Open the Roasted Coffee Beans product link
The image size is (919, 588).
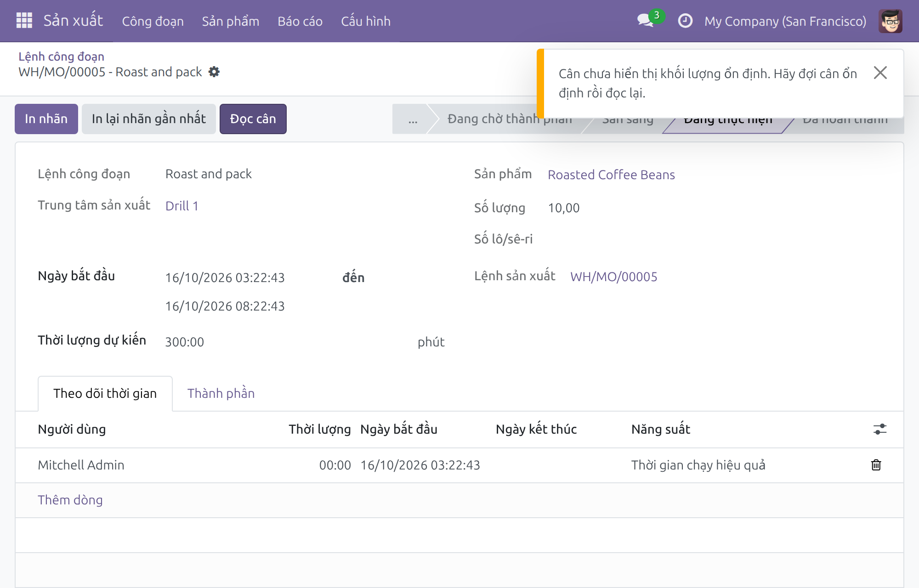tap(611, 175)
